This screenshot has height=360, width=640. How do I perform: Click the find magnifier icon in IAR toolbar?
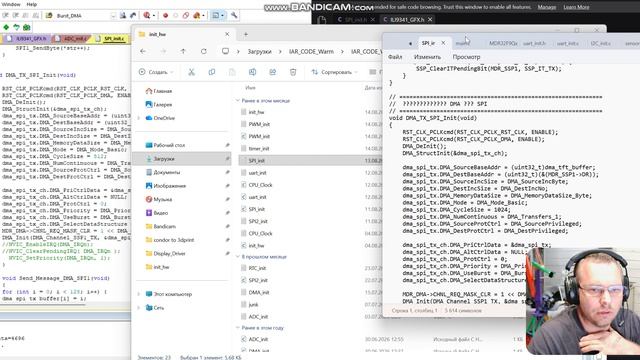(x=147, y=16)
